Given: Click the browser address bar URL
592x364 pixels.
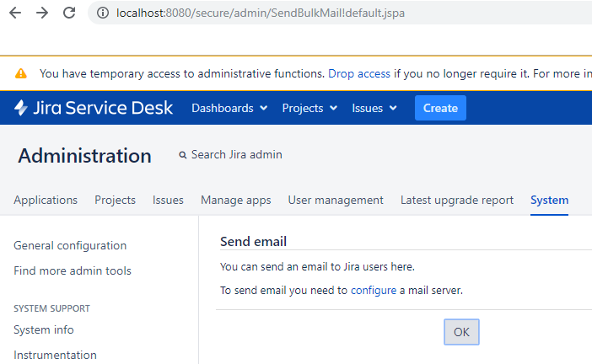Looking at the screenshot, I should [x=260, y=13].
